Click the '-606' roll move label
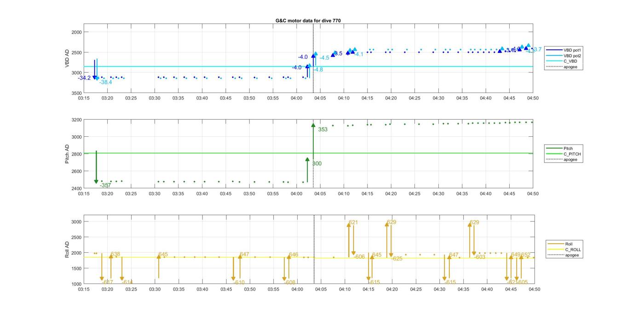 point(359,257)
